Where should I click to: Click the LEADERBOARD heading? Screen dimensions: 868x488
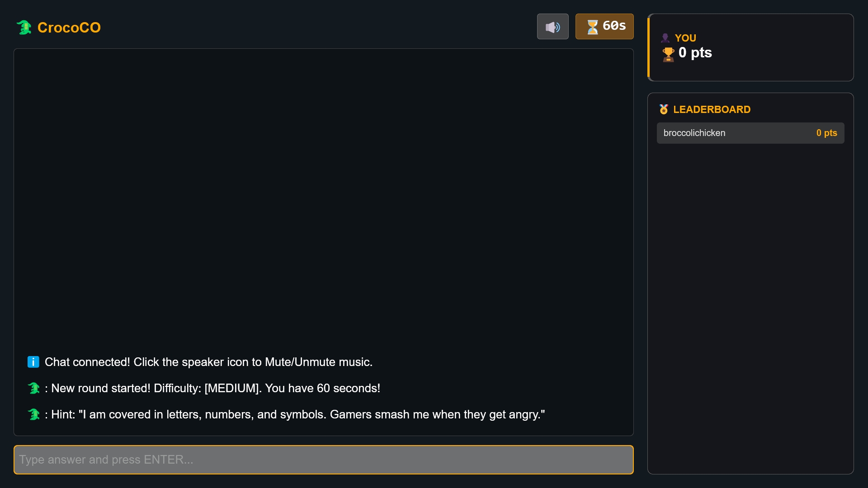[712, 109]
